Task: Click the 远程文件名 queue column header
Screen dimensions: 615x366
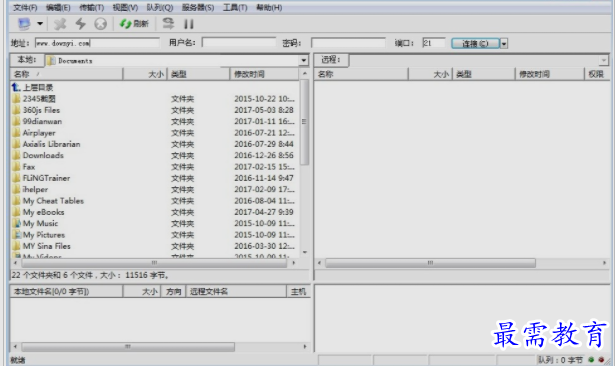Action: coord(236,291)
